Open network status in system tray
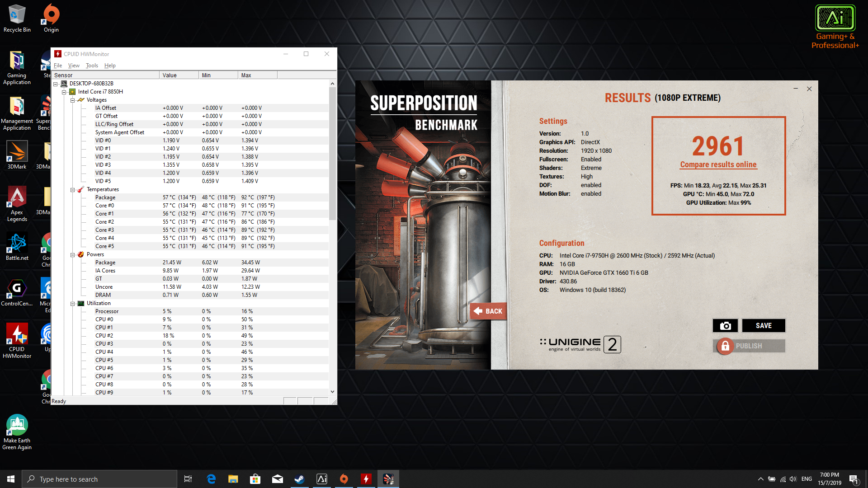Viewport: 868px width, 488px height. [x=783, y=479]
